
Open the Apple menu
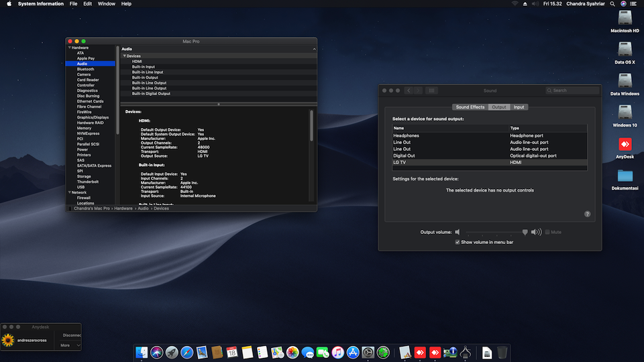9,4
